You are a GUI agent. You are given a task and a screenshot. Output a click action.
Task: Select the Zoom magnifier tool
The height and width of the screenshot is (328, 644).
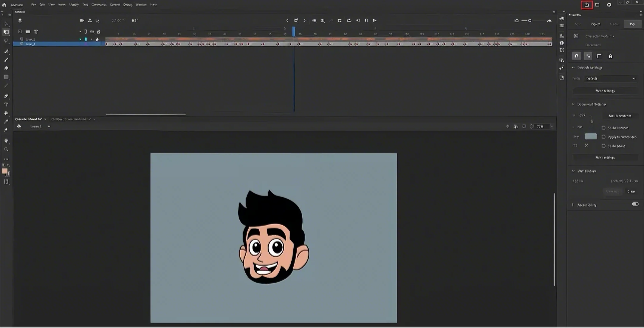click(x=6, y=149)
